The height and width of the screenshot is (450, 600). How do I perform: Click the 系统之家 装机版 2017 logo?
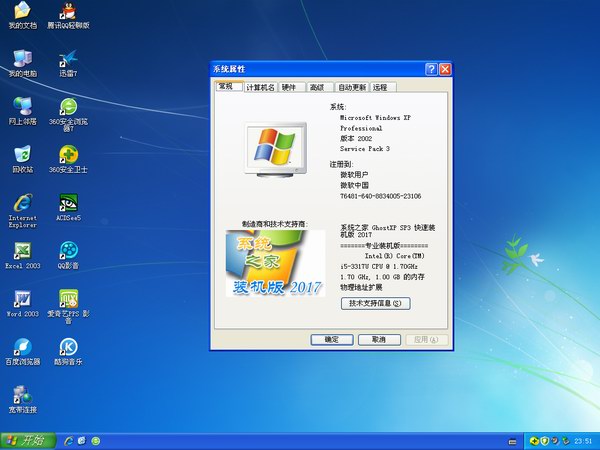276,263
